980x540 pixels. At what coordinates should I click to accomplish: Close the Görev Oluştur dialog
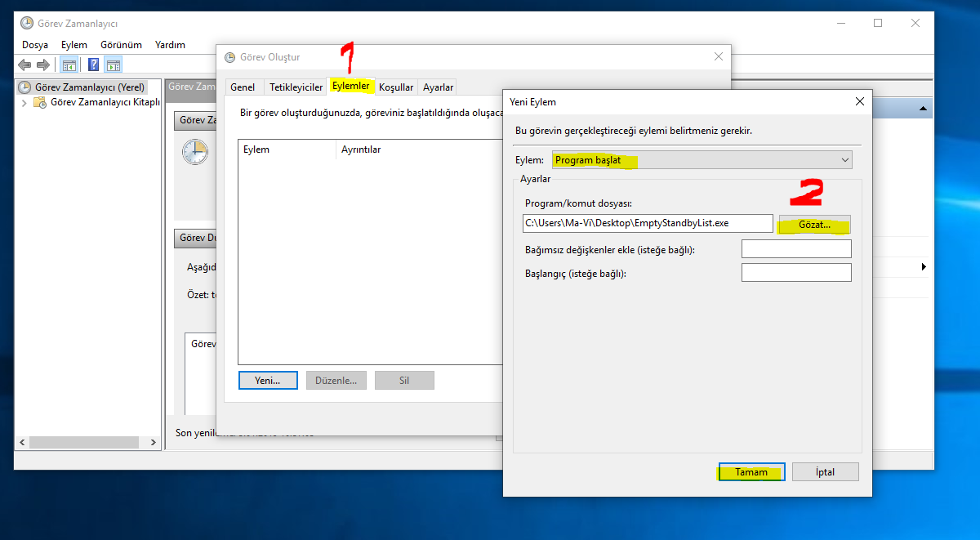point(719,56)
